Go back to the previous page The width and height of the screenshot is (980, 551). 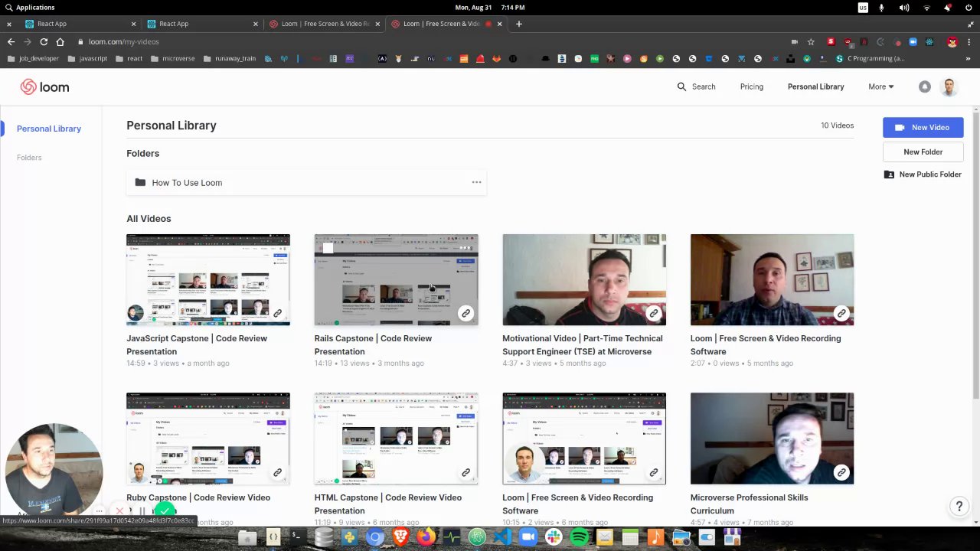(x=11, y=41)
